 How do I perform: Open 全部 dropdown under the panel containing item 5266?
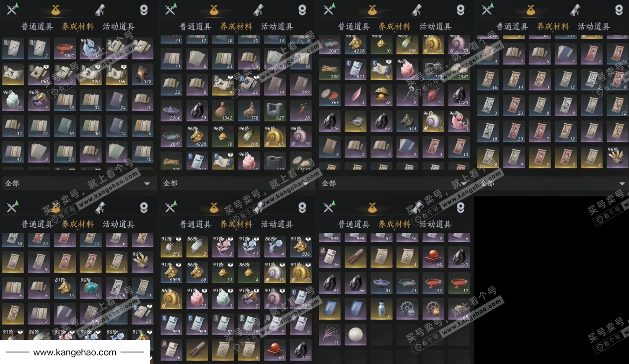click(x=236, y=183)
